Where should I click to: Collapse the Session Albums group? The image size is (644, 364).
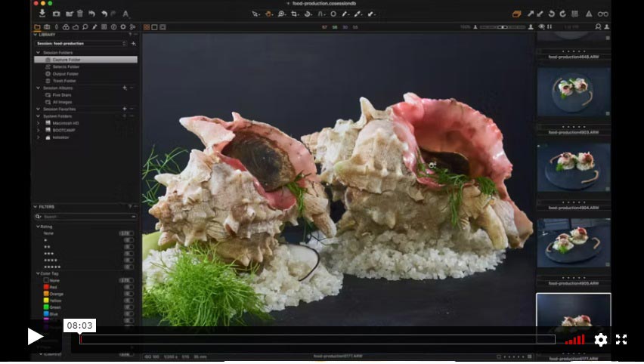click(x=39, y=88)
